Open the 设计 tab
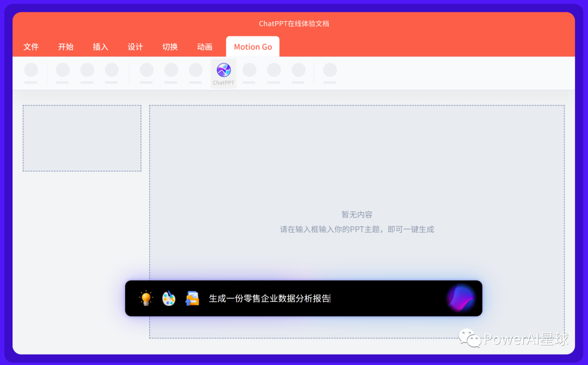This screenshot has width=588, height=365. pos(135,47)
